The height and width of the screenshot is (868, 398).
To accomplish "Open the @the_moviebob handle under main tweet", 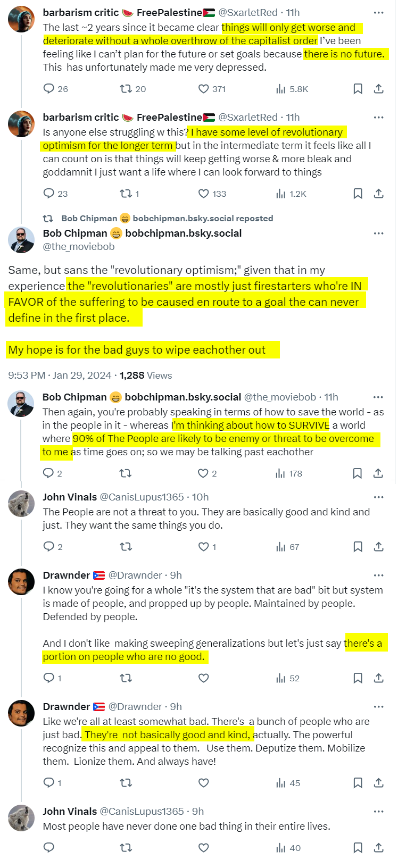I will [x=78, y=247].
